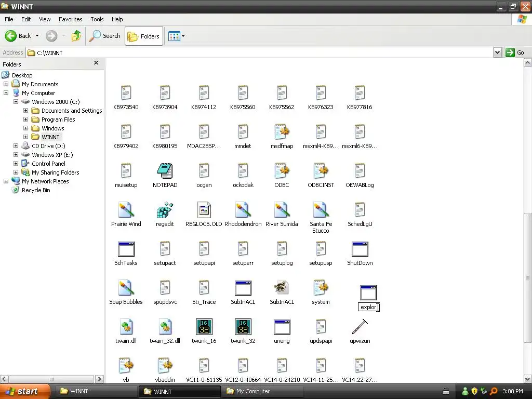Select the regedit icon
Screen dimensions: 532x399
(x=165, y=210)
